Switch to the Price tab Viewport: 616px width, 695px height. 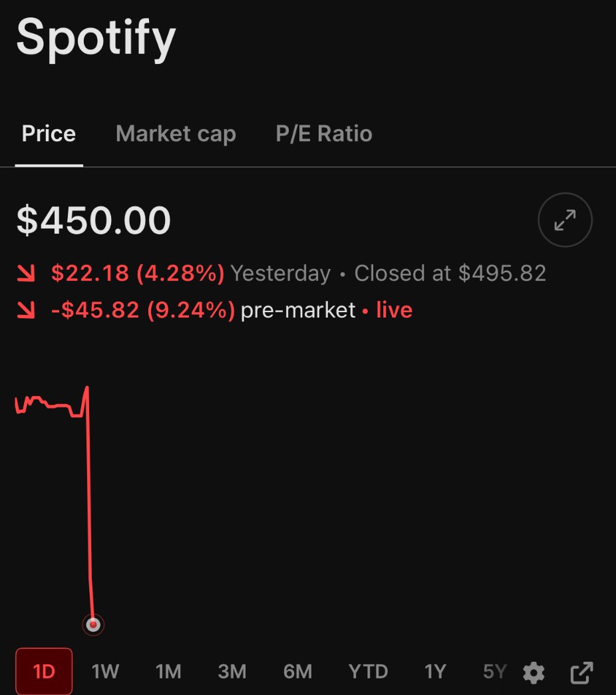coord(49,134)
